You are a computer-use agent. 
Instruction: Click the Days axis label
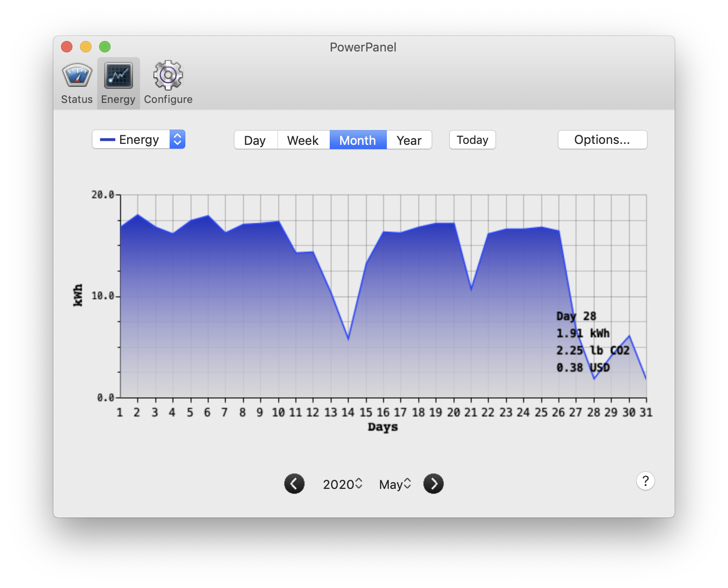click(383, 427)
